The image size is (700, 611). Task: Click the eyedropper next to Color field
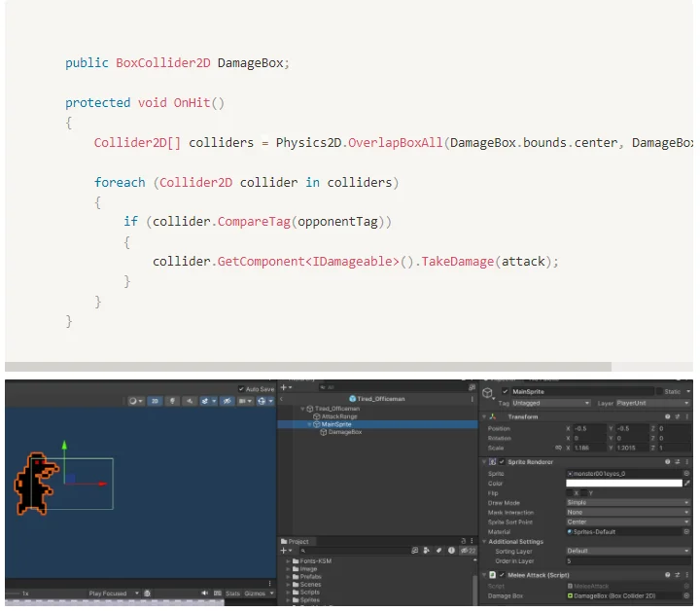pyautogui.click(x=686, y=483)
